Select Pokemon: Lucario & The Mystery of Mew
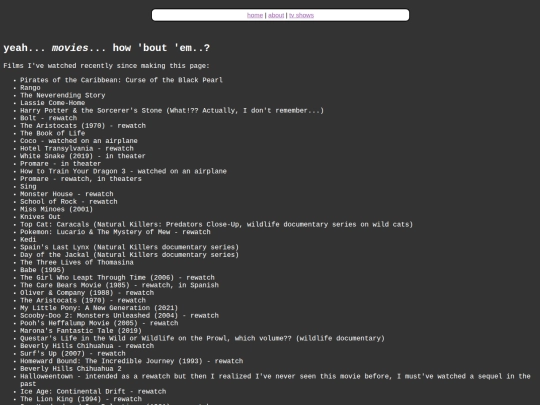The image size is (540, 405). (115, 232)
